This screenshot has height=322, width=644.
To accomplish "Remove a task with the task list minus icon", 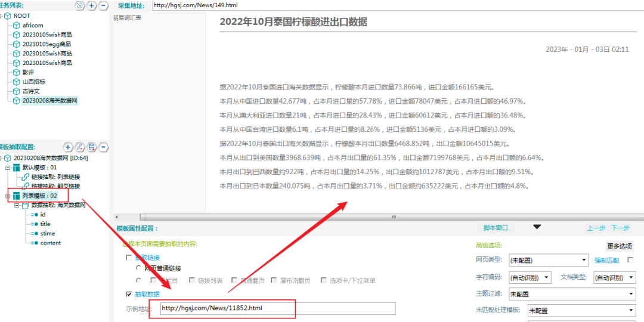I will 103,5.
